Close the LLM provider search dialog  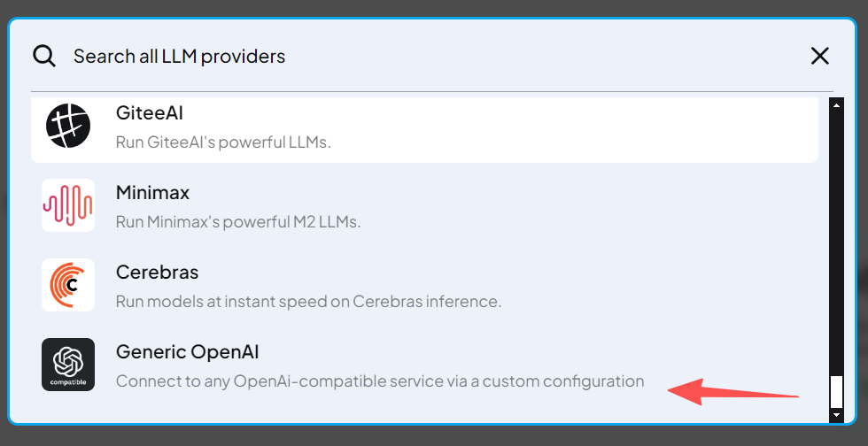819,56
